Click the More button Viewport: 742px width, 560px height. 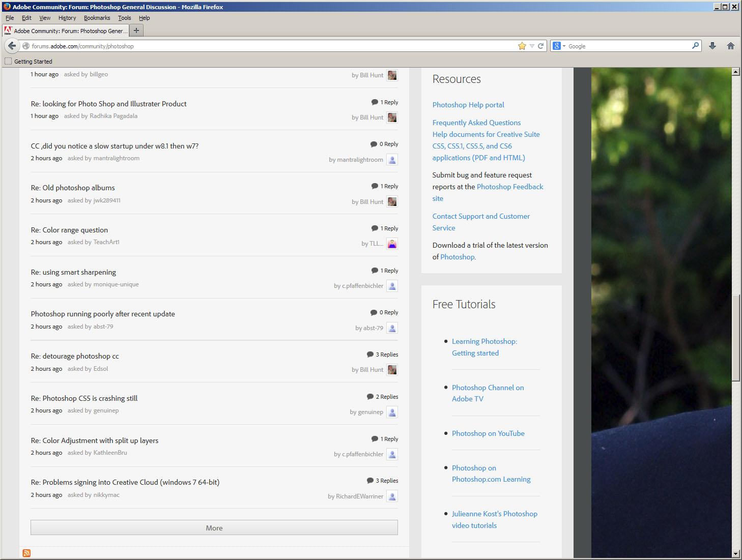tap(214, 528)
